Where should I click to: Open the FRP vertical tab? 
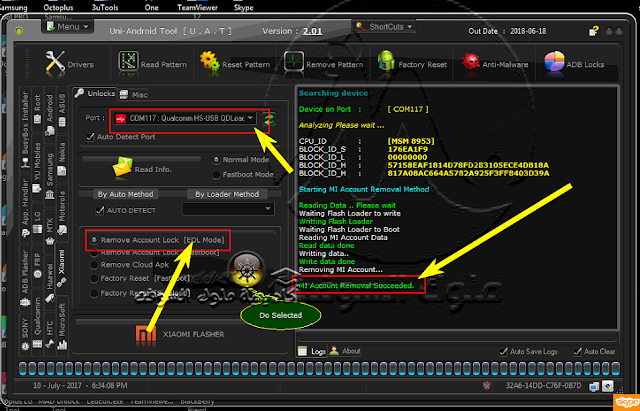(x=37, y=266)
